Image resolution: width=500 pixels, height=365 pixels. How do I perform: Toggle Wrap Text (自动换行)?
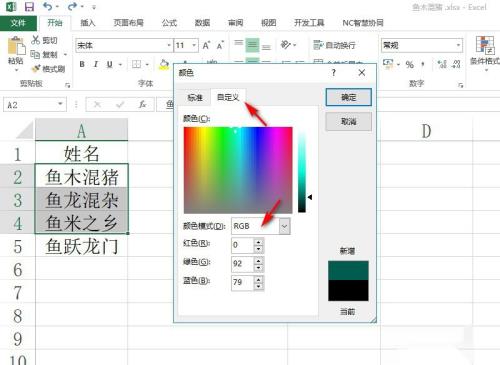pos(334,45)
